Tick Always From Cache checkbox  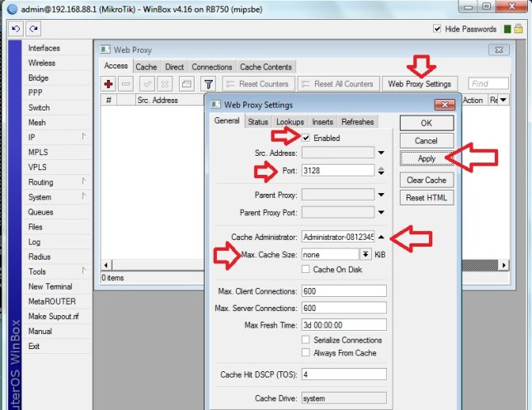click(305, 352)
